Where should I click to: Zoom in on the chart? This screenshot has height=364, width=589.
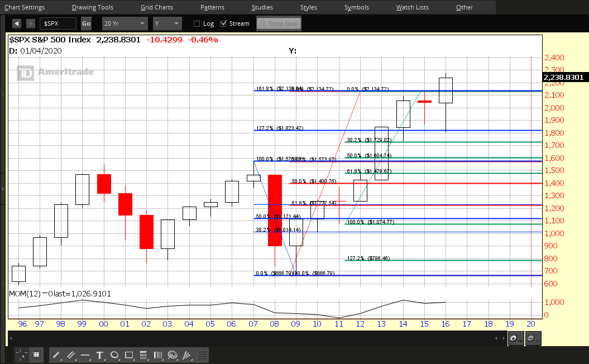click(x=516, y=338)
